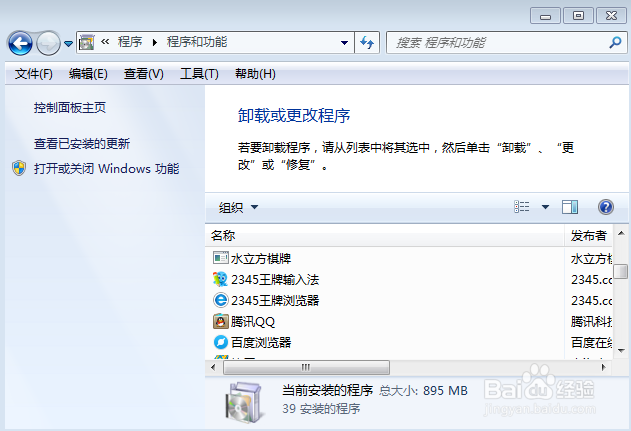Open the 查看(V) menu

(143, 74)
